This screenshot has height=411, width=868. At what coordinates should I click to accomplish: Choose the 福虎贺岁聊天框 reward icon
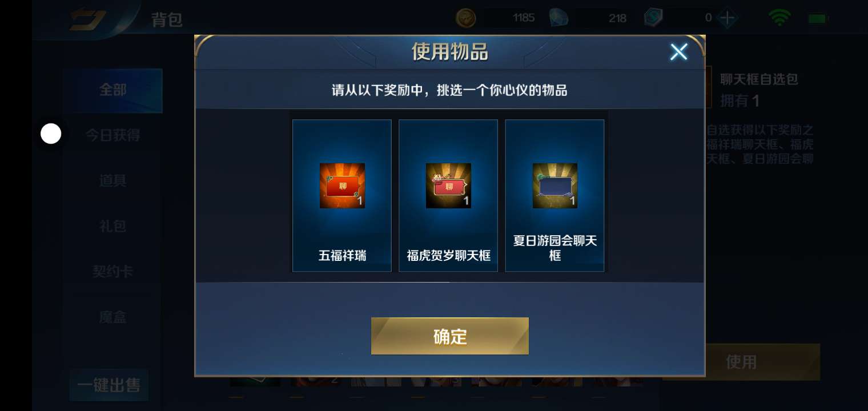click(x=448, y=186)
